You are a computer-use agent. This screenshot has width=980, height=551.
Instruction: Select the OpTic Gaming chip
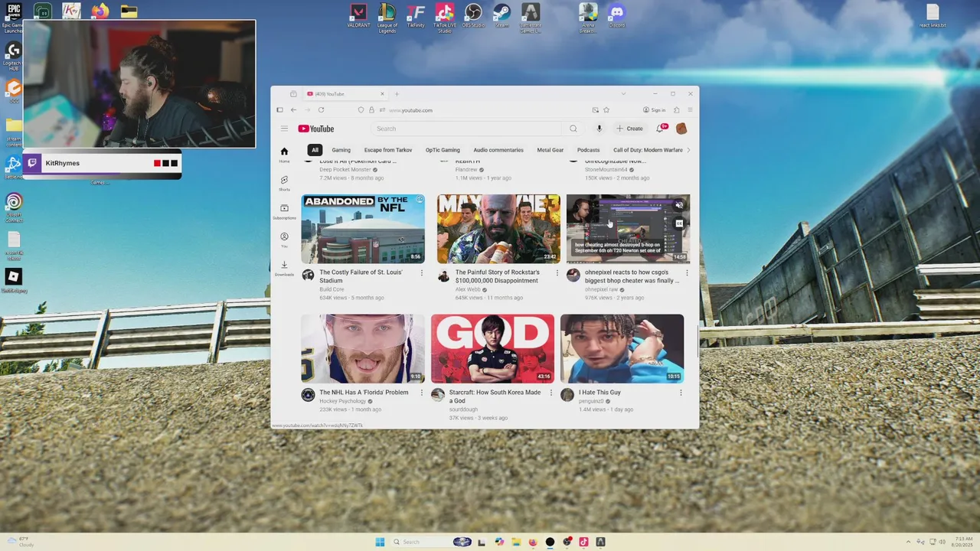[443, 150]
